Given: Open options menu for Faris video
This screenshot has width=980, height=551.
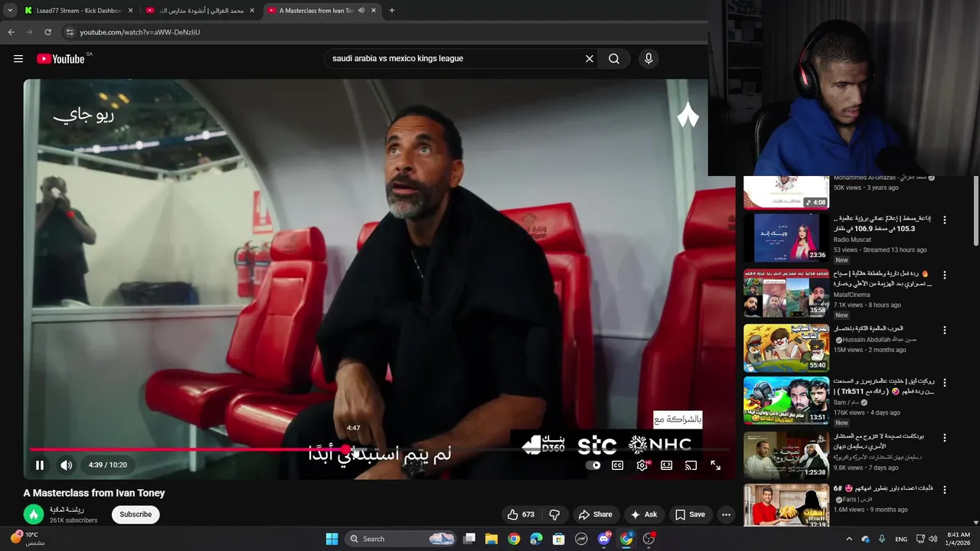Looking at the screenshot, I should click(x=944, y=490).
